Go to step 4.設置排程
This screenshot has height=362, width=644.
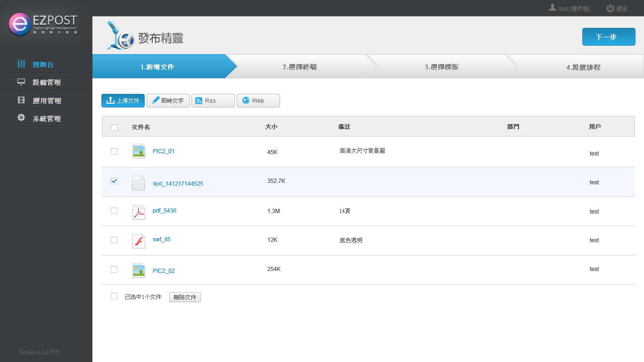coord(583,67)
